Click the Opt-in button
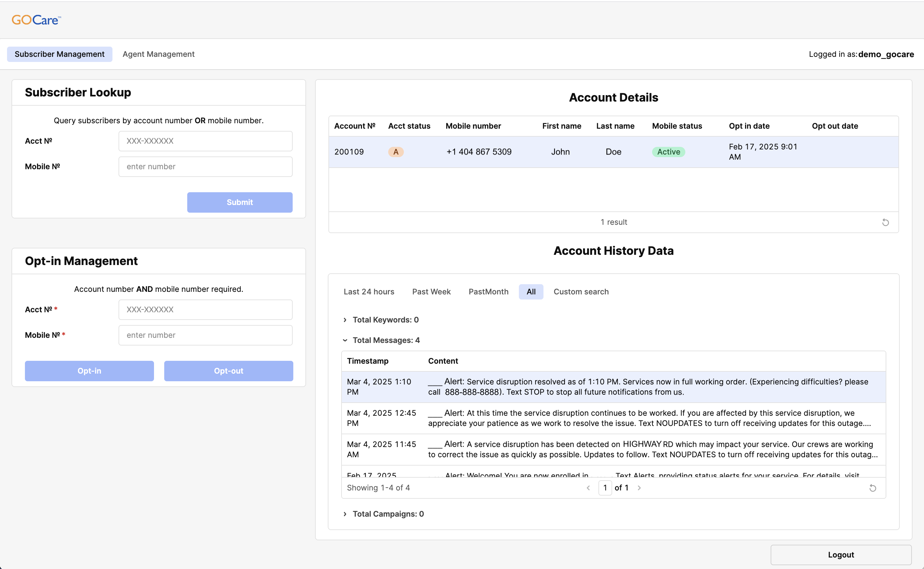 click(89, 371)
